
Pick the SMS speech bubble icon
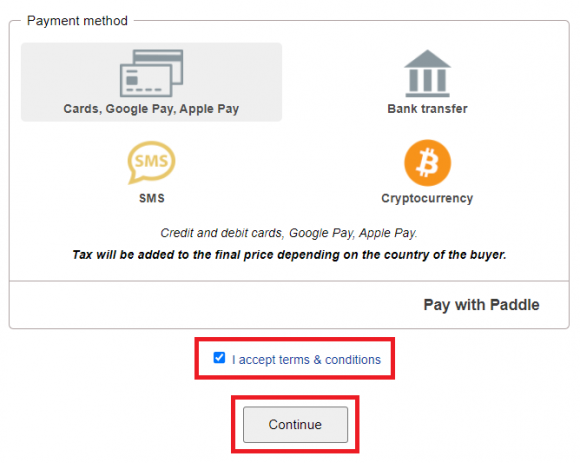click(x=151, y=162)
